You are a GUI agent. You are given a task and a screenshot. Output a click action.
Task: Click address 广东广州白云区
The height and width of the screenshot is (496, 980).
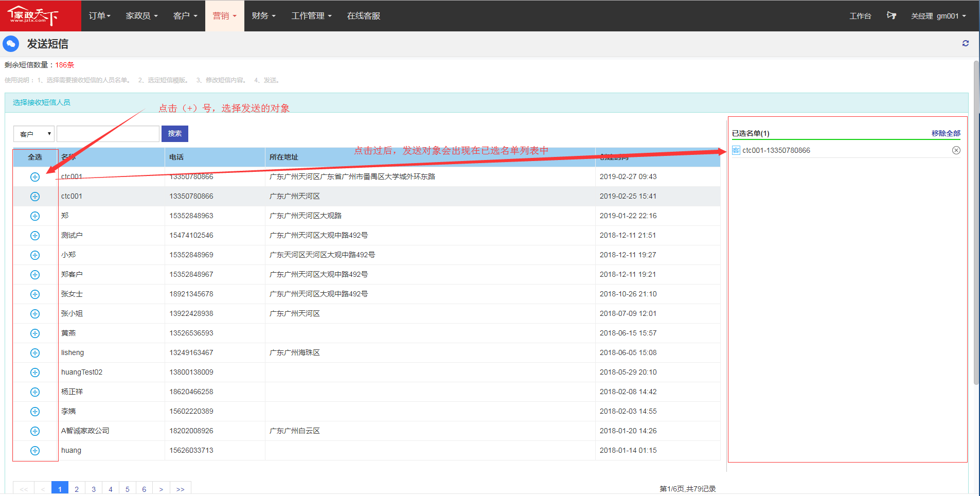(x=295, y=431)
